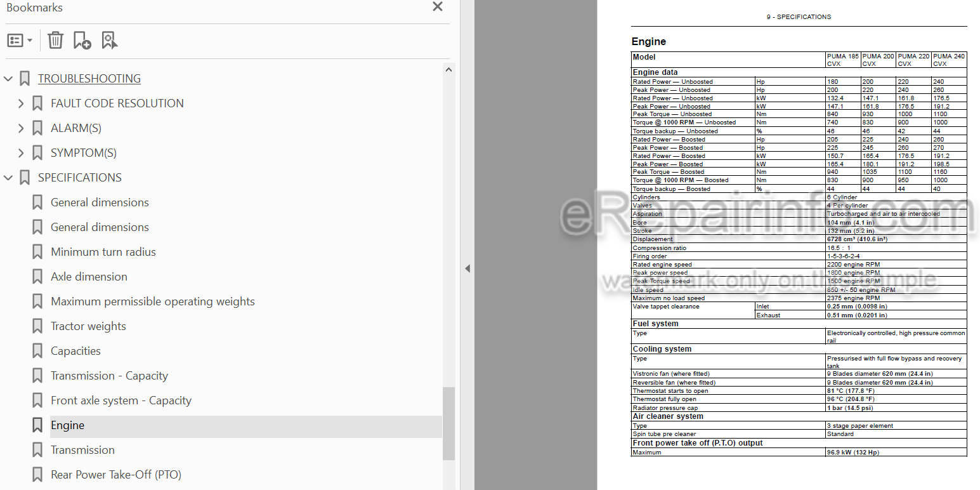
Task: Open Tractor weights bookmark
Action: [x=88, y=326]
